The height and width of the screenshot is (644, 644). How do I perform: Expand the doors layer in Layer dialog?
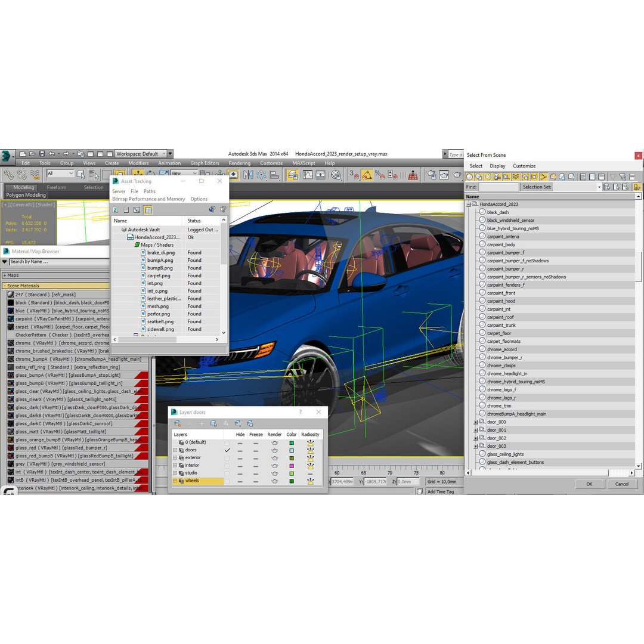pos(175,450)
